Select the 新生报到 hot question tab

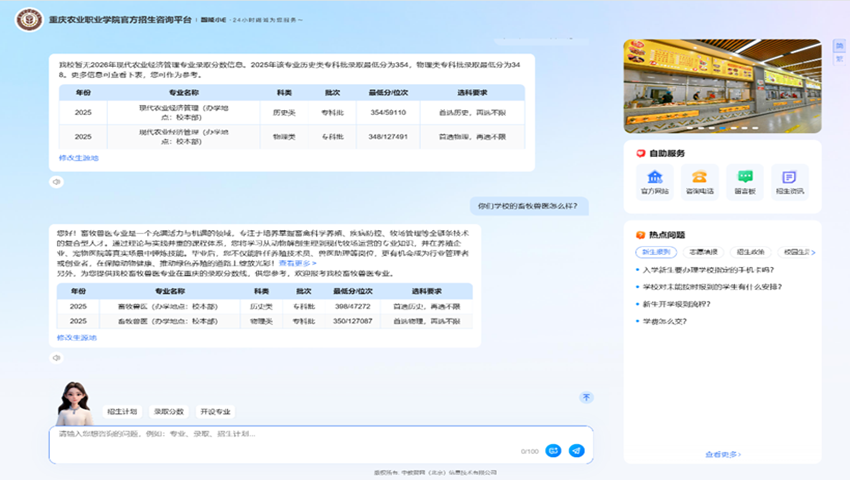click(656, 253)
